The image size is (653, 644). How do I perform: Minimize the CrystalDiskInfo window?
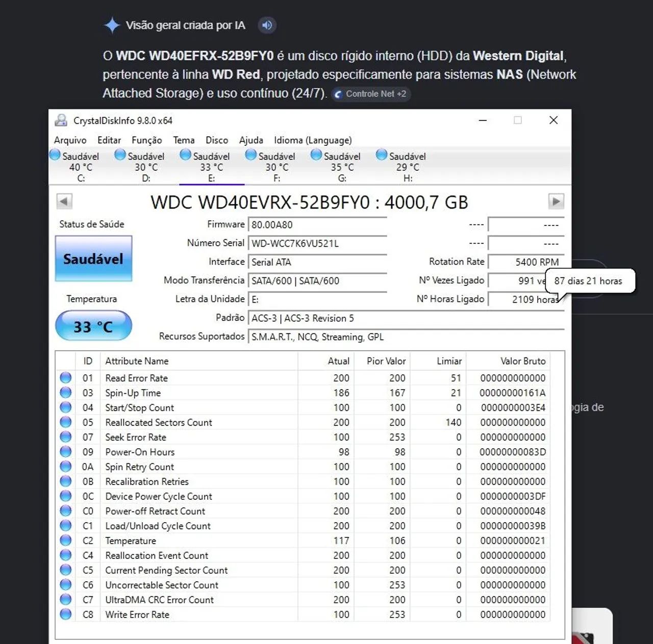483,120
